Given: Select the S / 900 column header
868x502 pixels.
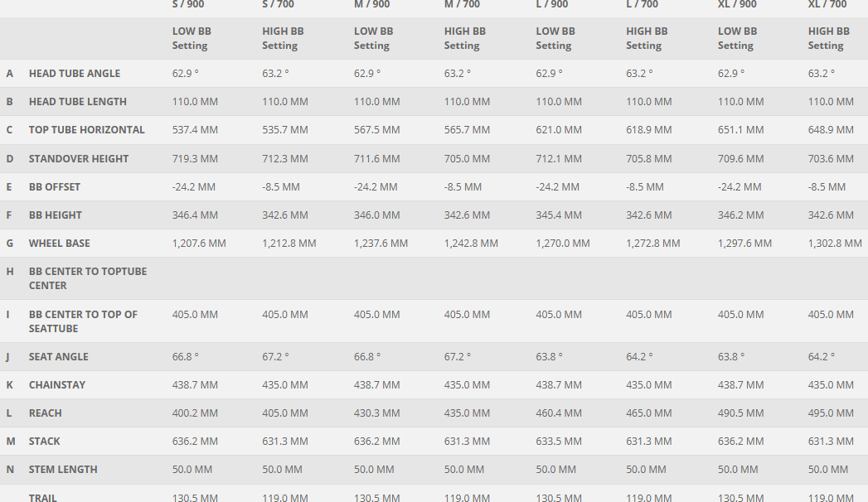Looking at the screenshot, I should click(188, 5).
